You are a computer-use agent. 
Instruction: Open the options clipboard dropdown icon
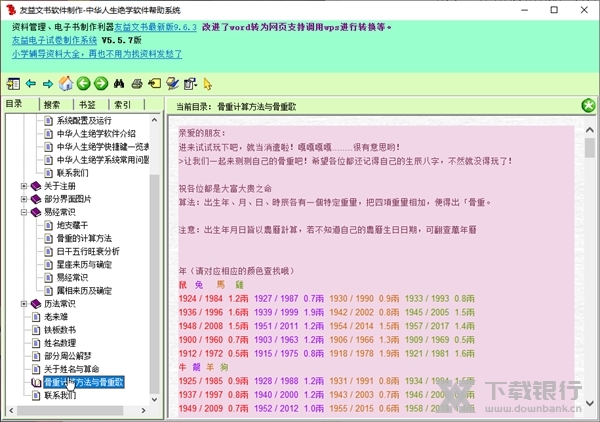coord(190,83)
